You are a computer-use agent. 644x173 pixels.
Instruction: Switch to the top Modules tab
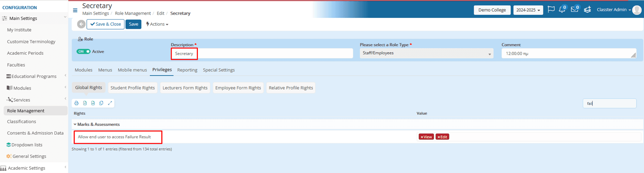84,70
